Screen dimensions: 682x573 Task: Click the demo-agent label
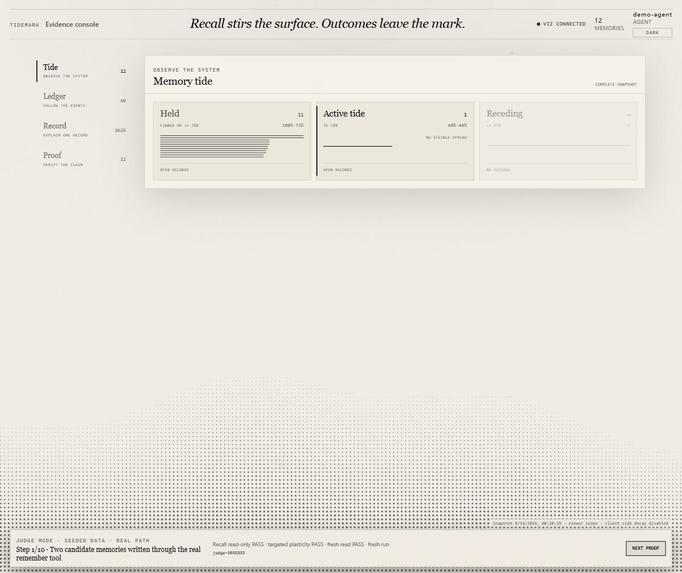(652, 14)
